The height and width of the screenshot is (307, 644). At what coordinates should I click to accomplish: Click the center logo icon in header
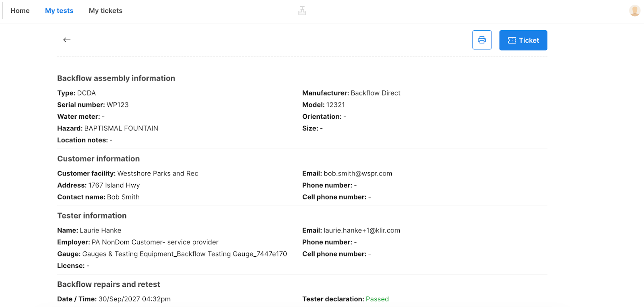pos(302,11)
